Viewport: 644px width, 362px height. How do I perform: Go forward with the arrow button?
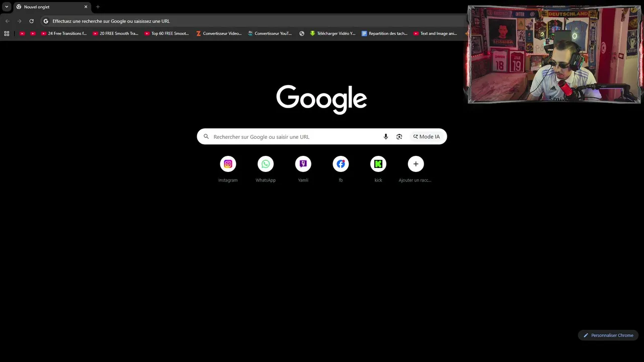tap(19, 21)
